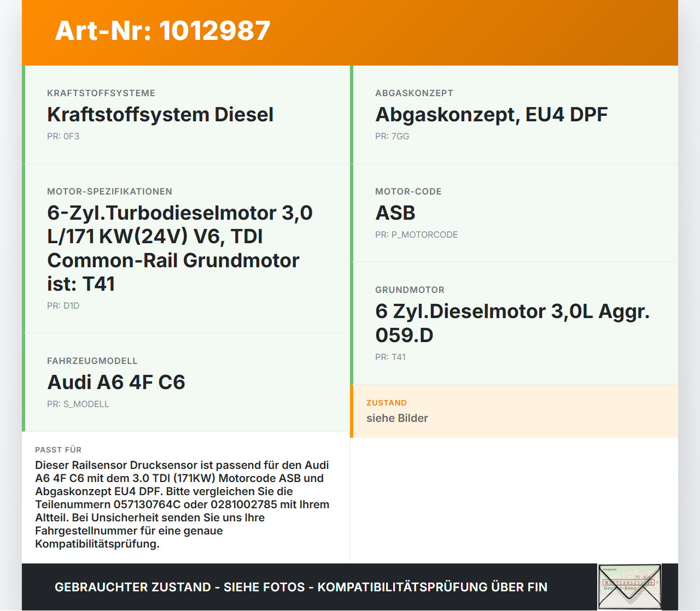The image size is (700, 611).
Task: Click the Passt für description paragraph
Action: click(182, 504)
